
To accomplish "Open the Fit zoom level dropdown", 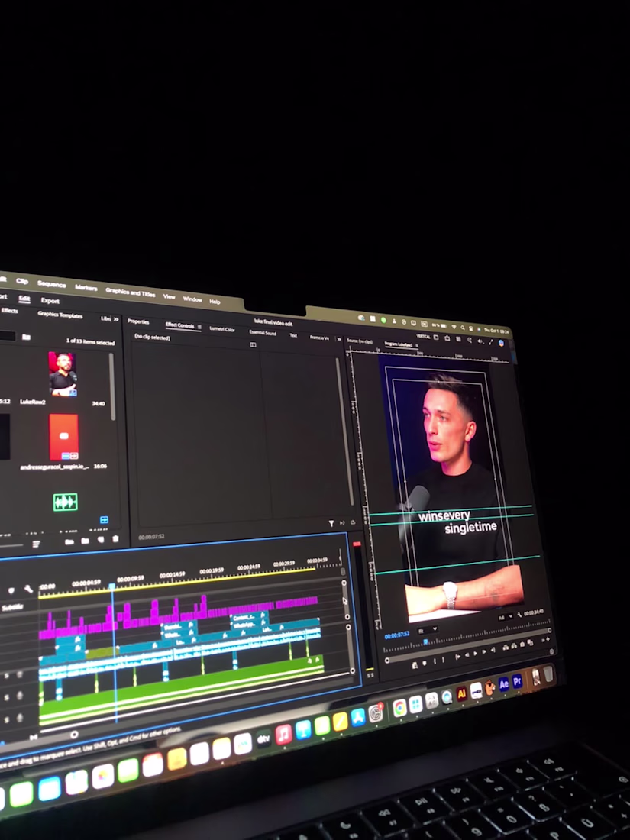I will tap(428, 629).
